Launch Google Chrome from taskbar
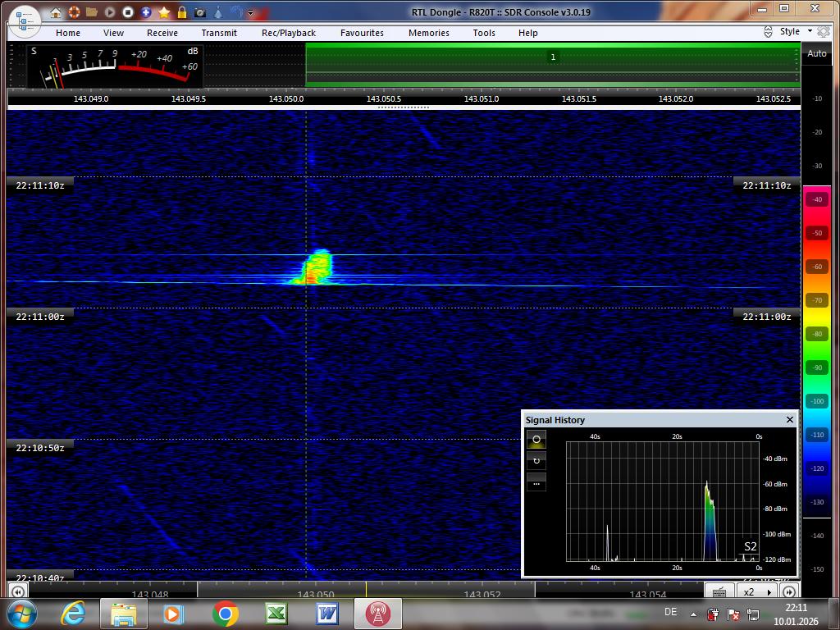The image size is (840, 630). point(225,614)
